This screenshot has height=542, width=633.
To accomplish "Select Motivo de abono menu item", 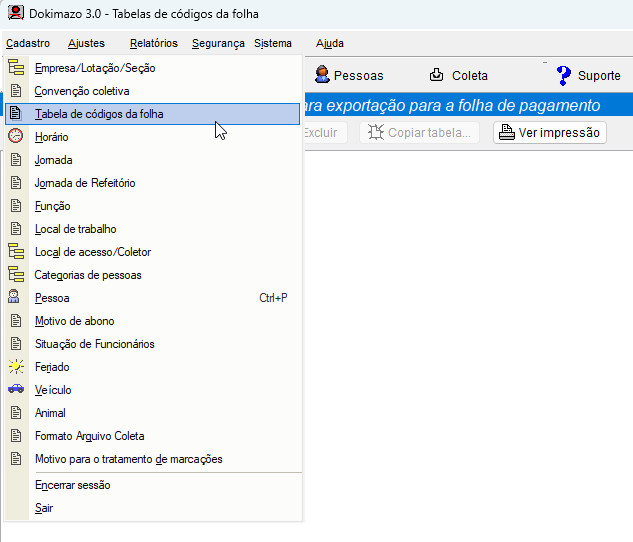I will 74,321.
